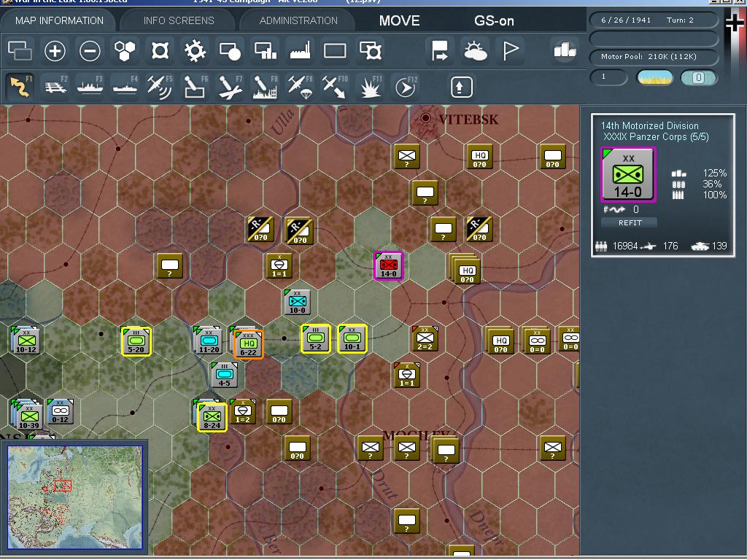This screenshot has height=560, width=747.
Task: Zoom in with the plus icon
Action: (55, 50)
